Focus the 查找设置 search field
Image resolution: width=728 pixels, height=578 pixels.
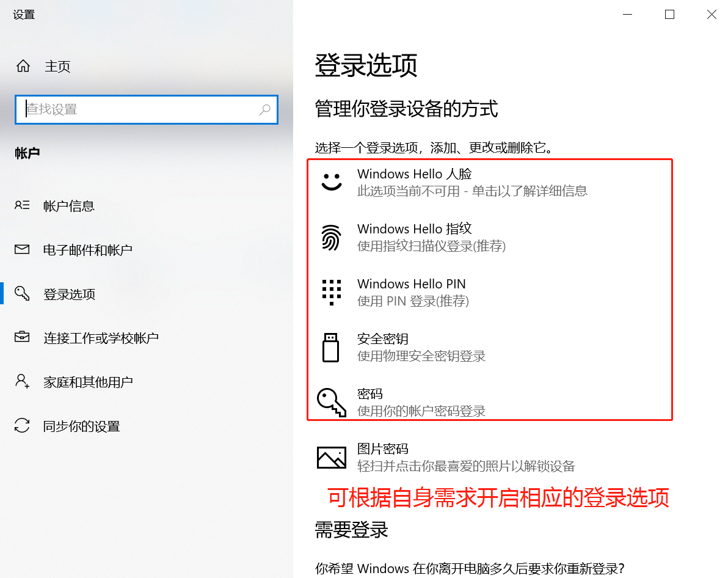(x=146, y=109)
